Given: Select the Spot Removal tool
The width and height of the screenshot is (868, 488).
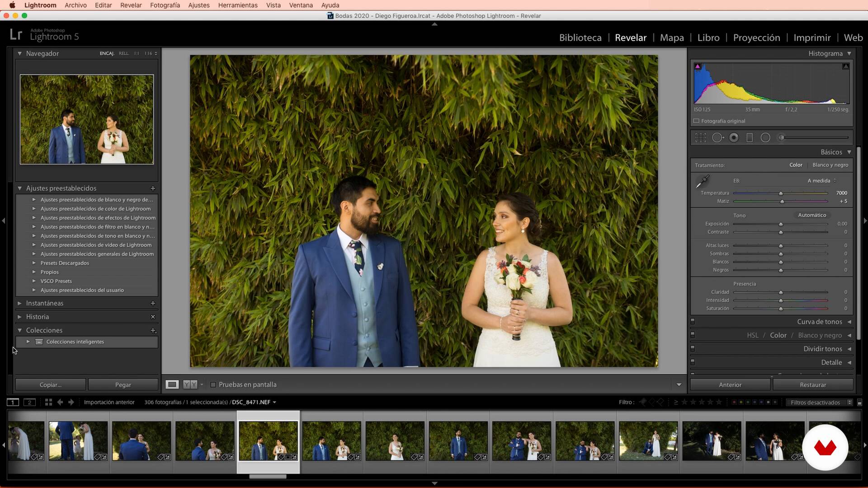Looking at the screenshot, I should pyautogui.click(x=717, y=138).
